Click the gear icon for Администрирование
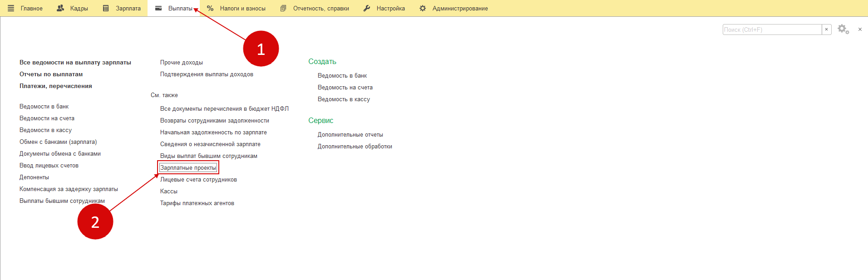868x280 pixels. 423,8
